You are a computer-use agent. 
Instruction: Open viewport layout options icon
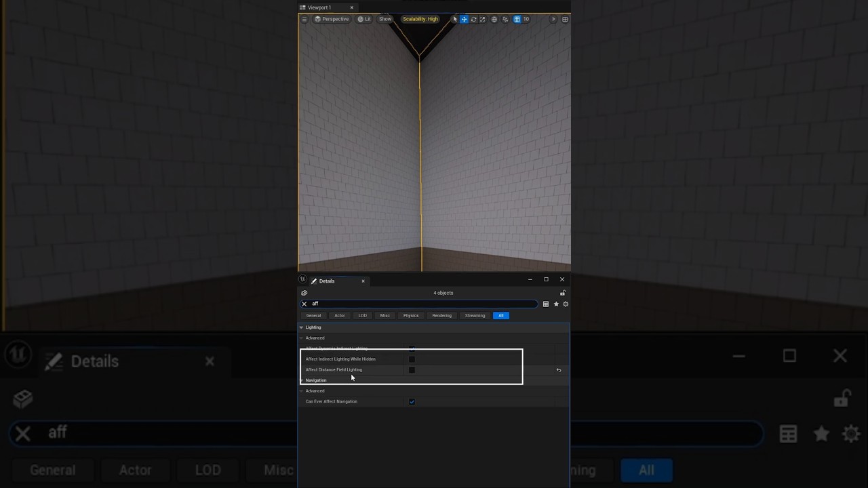[x=565, y=19]
